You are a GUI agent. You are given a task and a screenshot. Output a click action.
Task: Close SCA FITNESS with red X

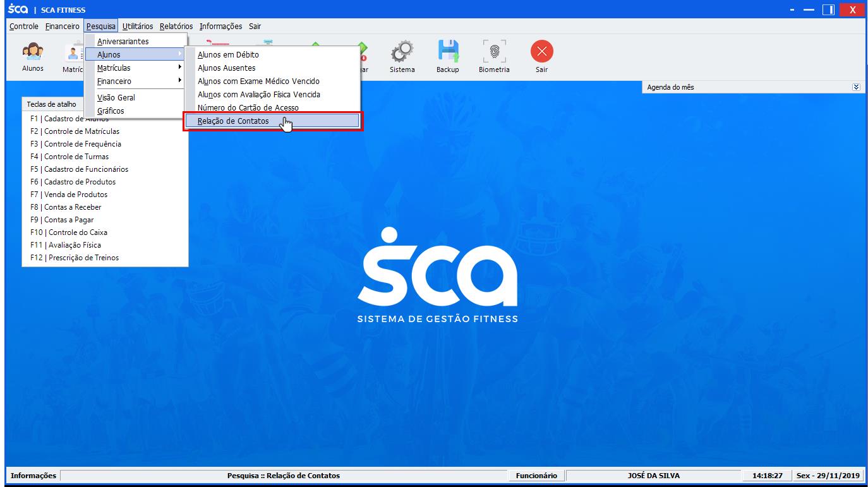point(852,9)
